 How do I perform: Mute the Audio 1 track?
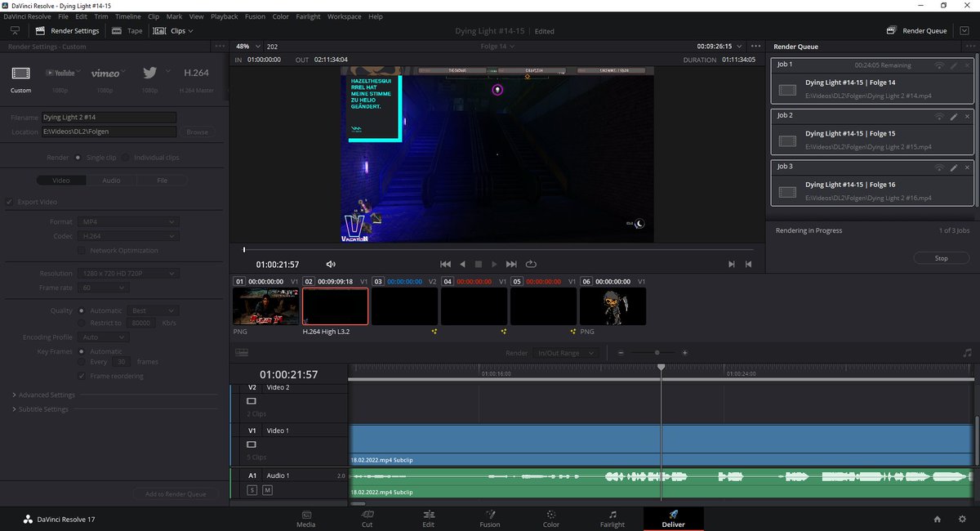pyautogui.click(x=267, y=489)
